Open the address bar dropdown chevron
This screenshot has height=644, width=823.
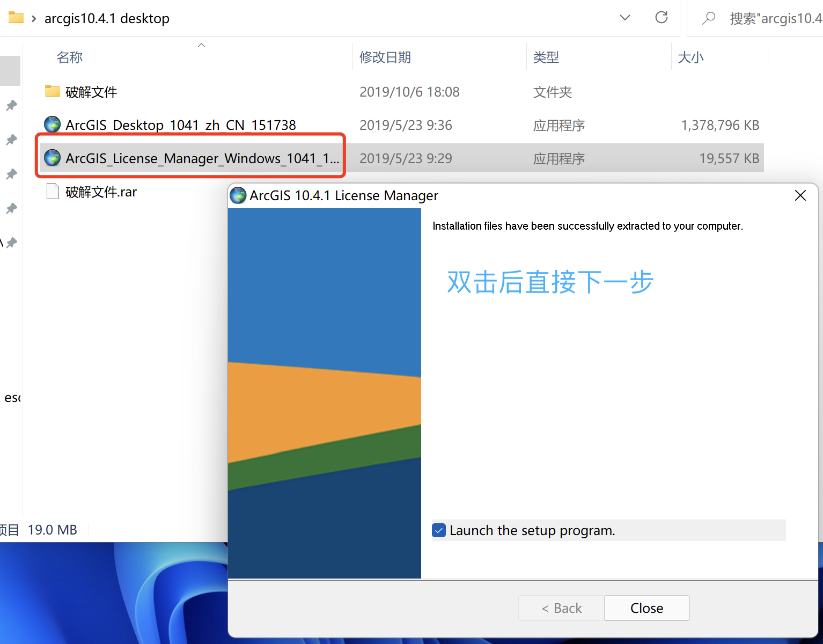coord(625,17)
